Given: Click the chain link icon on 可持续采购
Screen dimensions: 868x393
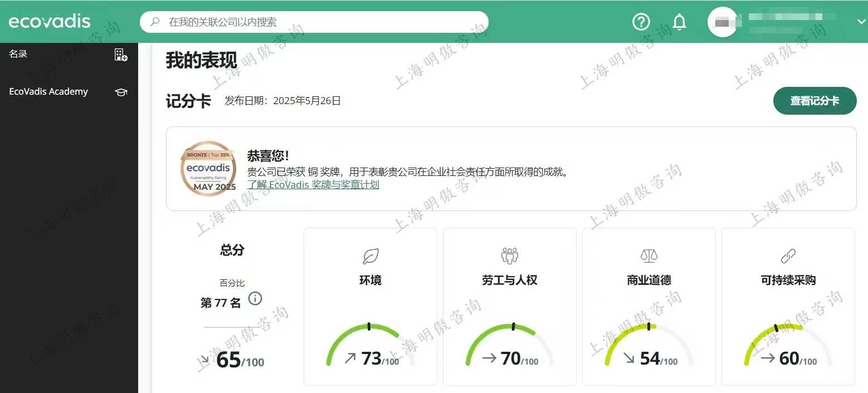Looking at the screenshot, I should point(788,256).
